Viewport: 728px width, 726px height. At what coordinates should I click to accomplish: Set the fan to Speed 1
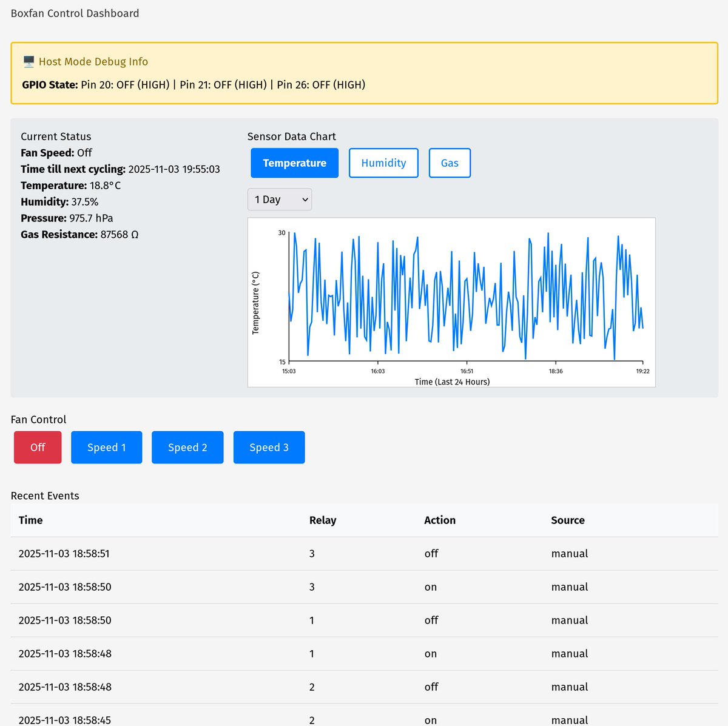pyautogui.click(x=106, y=447)
